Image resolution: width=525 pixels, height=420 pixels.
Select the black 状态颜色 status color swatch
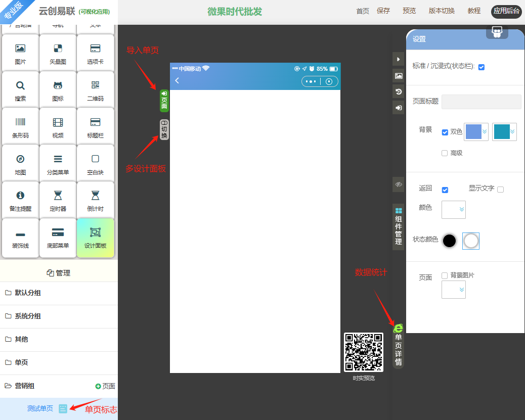[450, 241]
